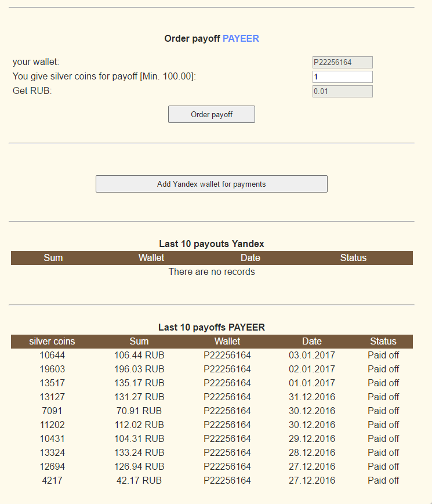Click 'There are no records' text
432x504 pixels.
pyautogui.click(x=212, y=271)
